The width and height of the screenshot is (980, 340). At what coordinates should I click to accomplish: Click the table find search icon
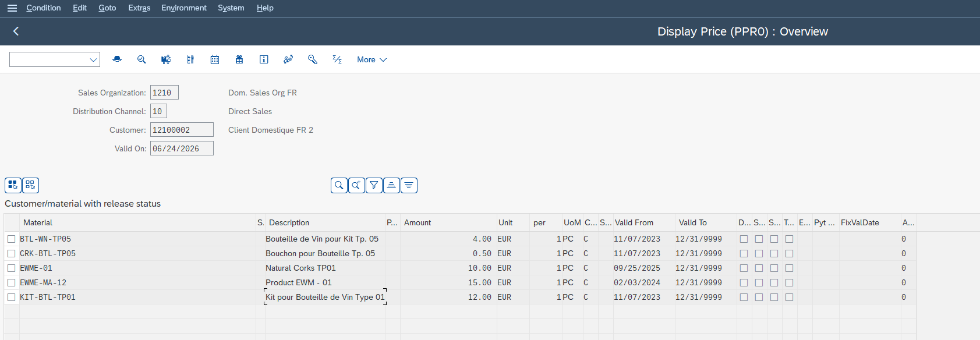(339, 185)
